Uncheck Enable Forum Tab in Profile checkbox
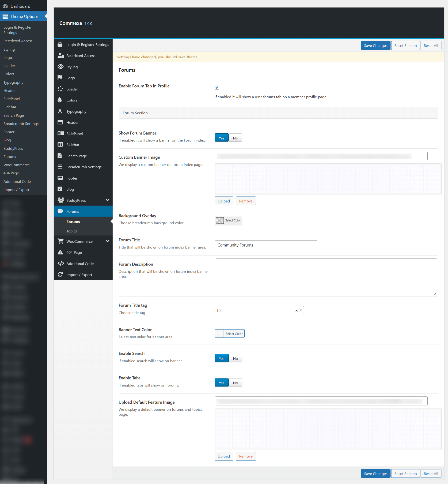 (x=217, y=87)
